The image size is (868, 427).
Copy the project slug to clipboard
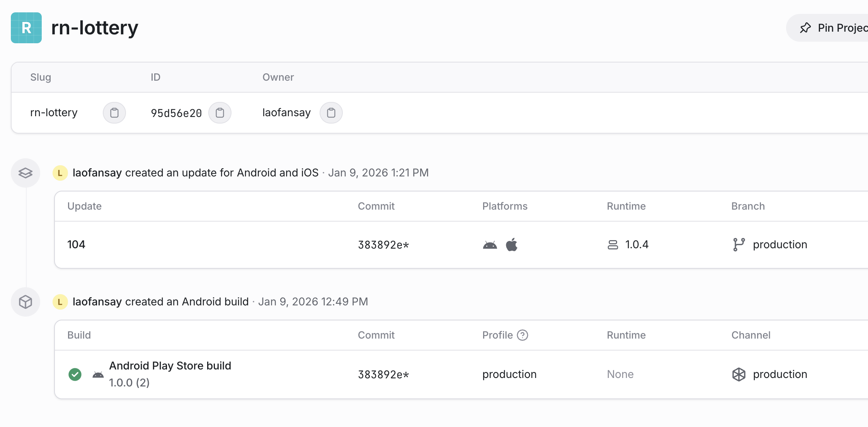coord(114,113)
